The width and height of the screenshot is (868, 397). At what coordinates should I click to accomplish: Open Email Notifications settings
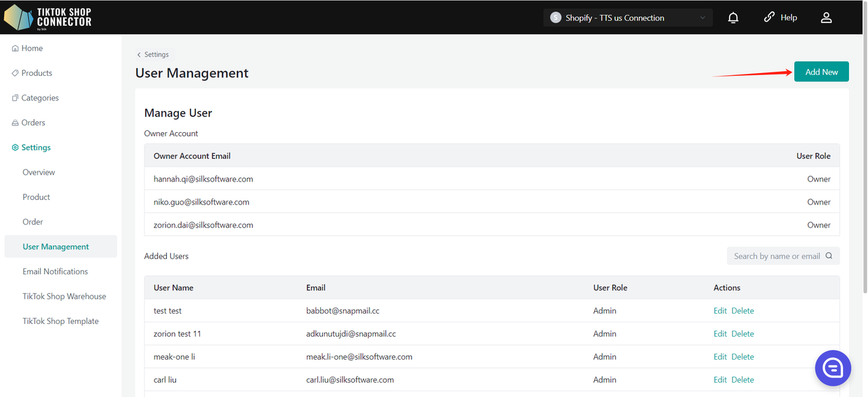pos(55,272)
